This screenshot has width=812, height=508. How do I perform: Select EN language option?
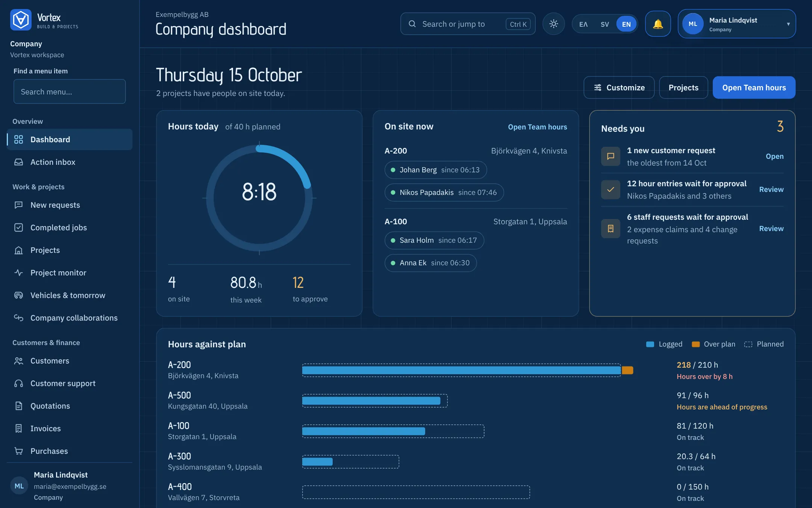click(x=626, y=24)
